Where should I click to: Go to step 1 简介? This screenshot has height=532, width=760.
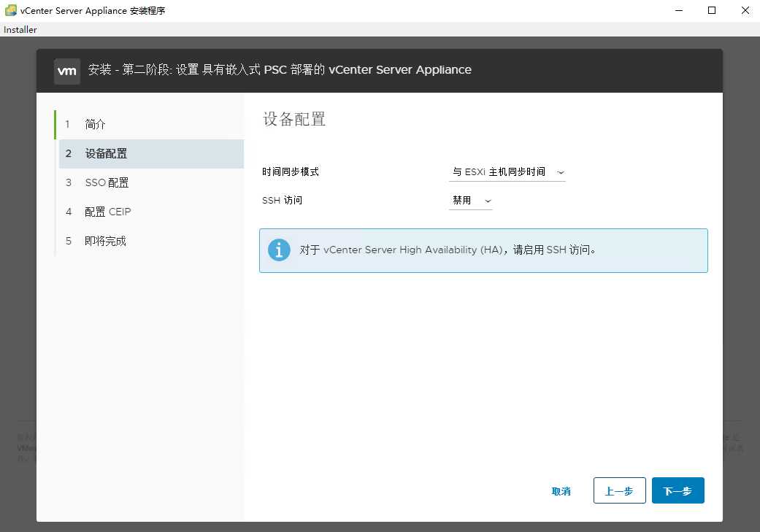click(x=95, y=124)
